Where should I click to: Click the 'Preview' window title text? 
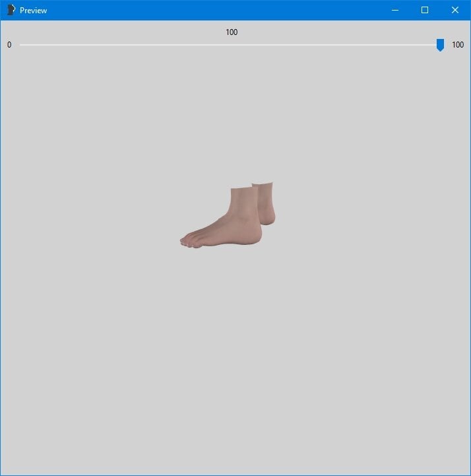[34, 11]
